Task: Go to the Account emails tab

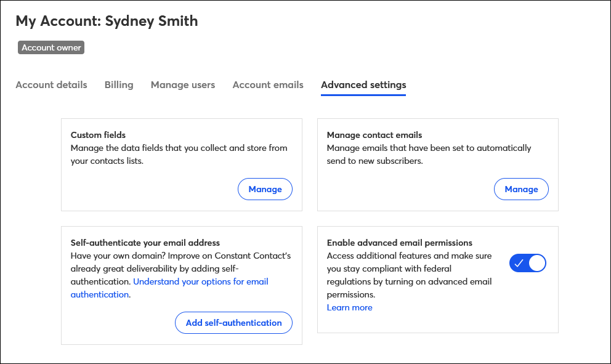Action: [268, 84]
